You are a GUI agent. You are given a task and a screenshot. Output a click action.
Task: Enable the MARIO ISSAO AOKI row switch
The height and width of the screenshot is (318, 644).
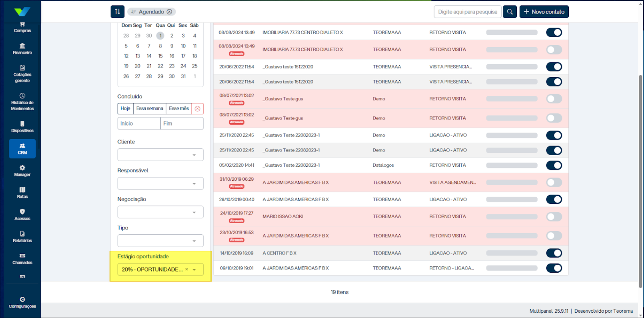point(554,217)
